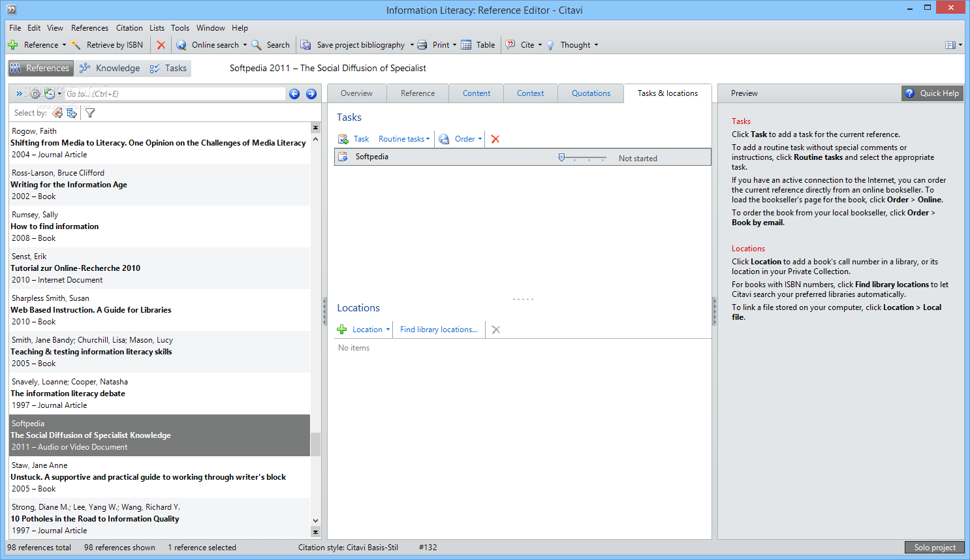Click the recent history clock icon
970x560 pixels.
(x=49, y=94)
